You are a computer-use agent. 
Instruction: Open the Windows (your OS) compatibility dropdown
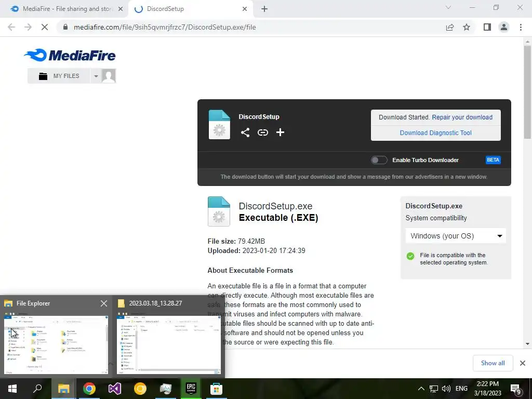456,236
